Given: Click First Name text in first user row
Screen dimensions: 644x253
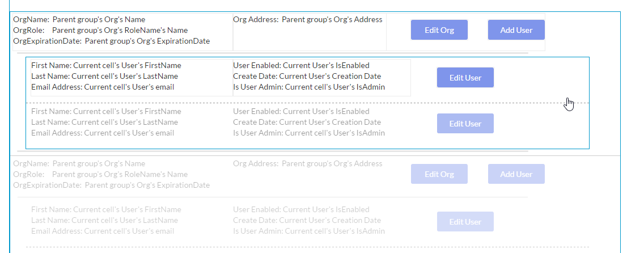Looking at the screenshot, I should click(106, 65).
